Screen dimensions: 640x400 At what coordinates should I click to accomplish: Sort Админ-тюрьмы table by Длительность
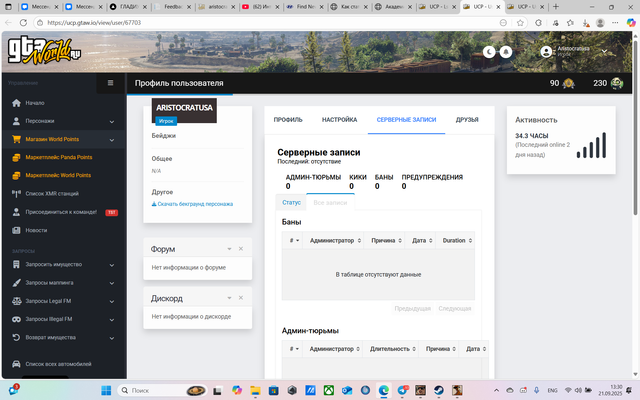pos(391,349)
